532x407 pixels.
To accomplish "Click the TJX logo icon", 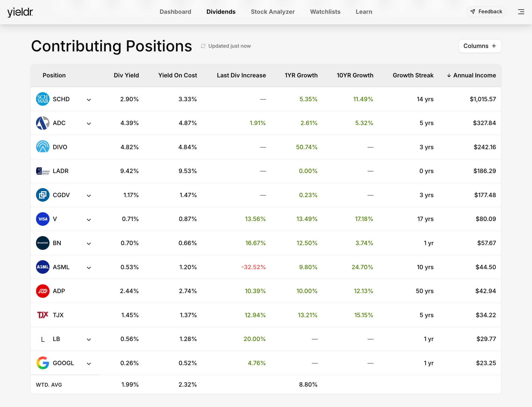I will coord(43,315).
